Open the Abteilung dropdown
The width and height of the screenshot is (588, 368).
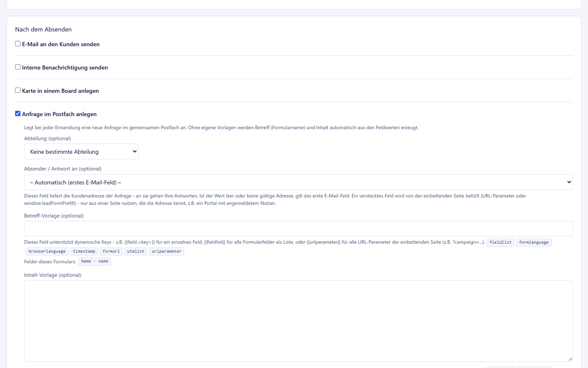pos(81,152)
